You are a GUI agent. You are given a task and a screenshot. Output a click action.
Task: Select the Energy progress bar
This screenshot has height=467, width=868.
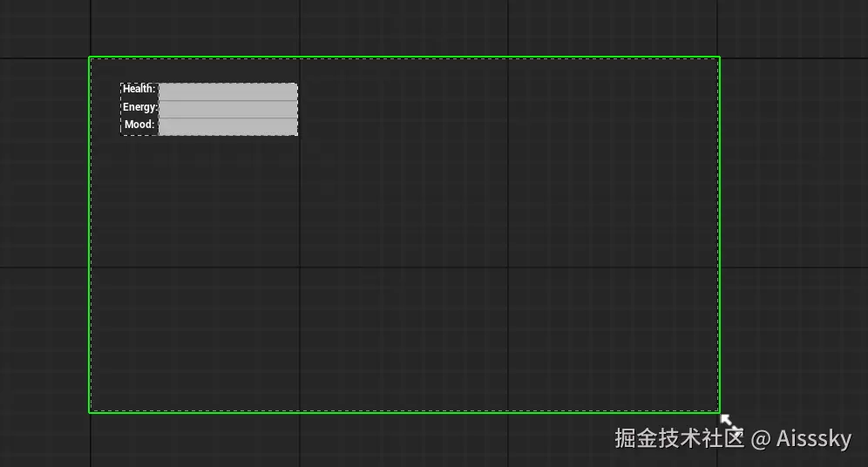click(228, 109)
